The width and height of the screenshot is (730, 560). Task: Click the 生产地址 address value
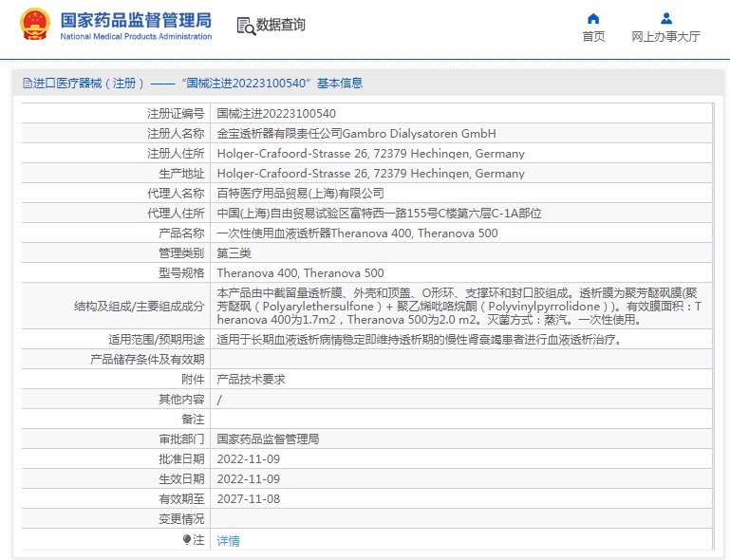point(370,174)
